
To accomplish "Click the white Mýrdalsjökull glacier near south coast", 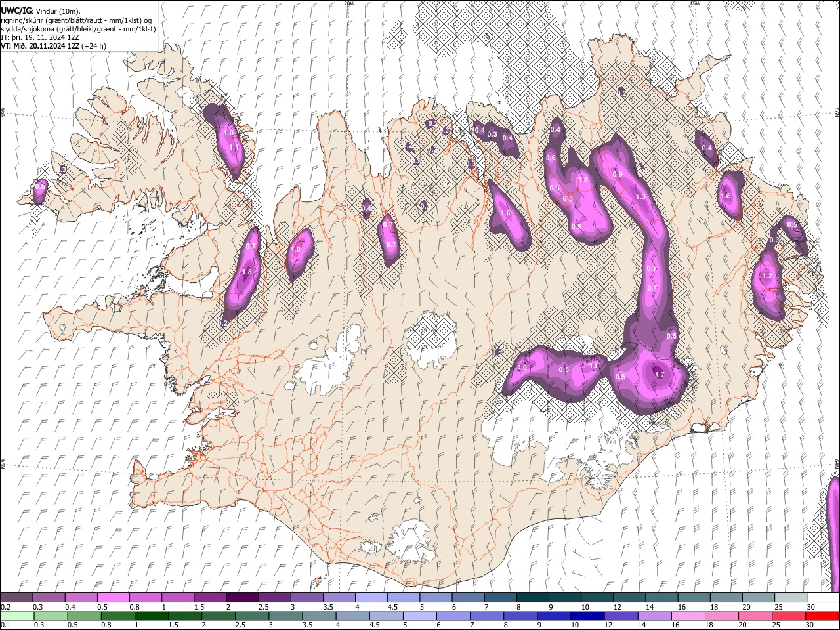I will pos(411,542).
